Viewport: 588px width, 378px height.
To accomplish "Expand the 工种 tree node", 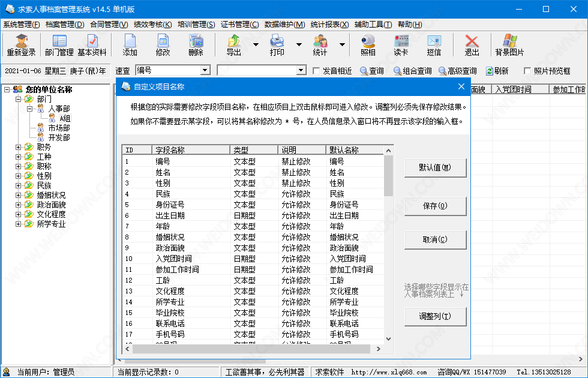I will [18, 157].
